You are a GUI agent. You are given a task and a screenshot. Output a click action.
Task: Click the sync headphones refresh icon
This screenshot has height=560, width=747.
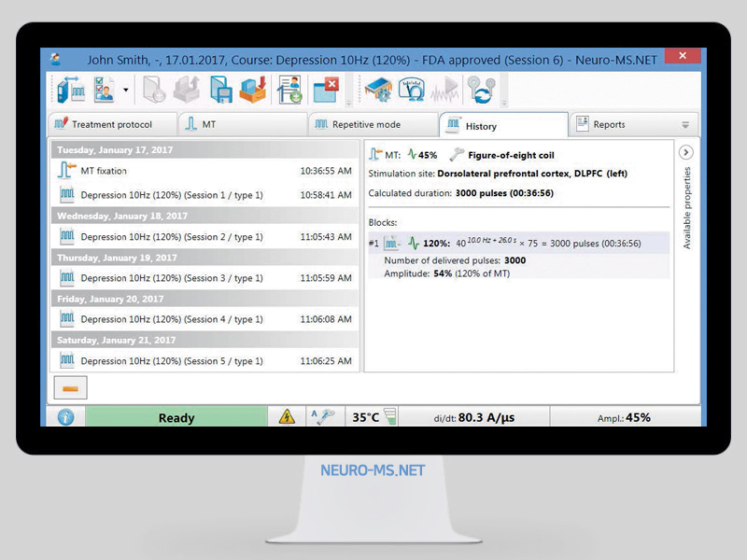click(483, 91)
